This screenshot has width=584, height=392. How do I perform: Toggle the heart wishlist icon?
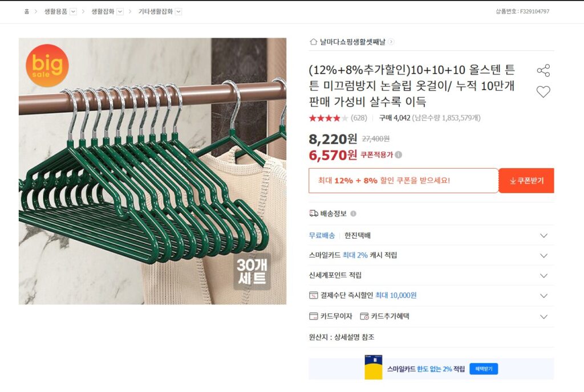pos(543,91)
